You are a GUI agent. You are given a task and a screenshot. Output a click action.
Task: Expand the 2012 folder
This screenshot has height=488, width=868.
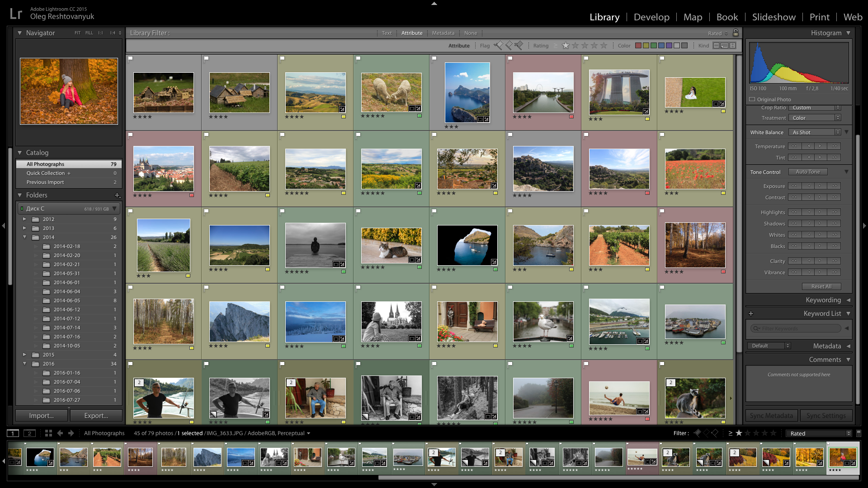(x=24, y=219)
